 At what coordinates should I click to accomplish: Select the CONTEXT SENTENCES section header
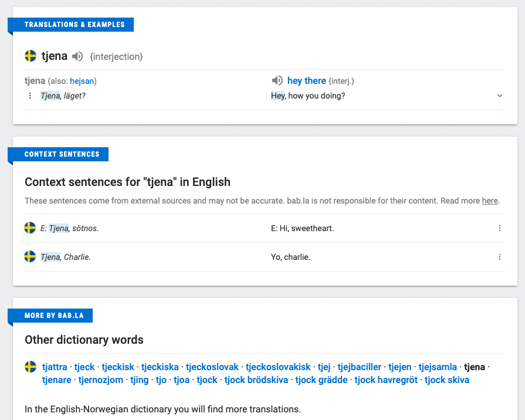point(61,154)
